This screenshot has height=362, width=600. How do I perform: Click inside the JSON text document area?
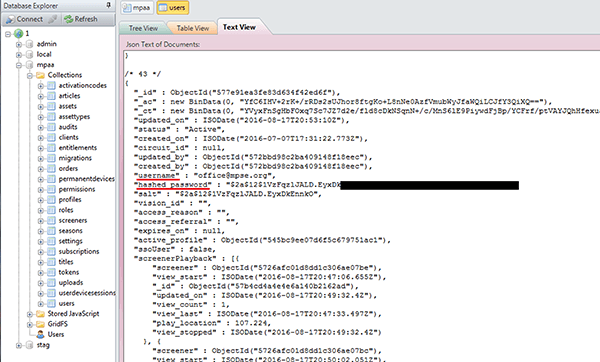click(362, 207)
